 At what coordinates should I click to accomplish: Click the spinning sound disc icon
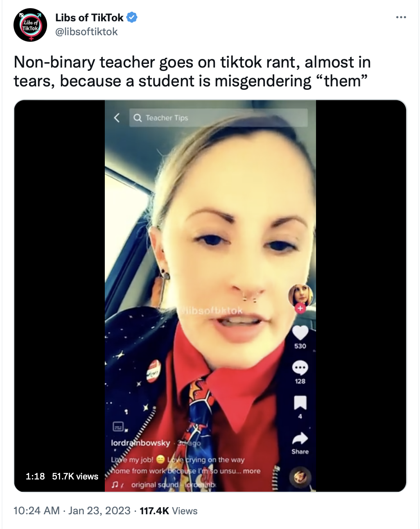pyautogui.click(x=300, y=477)
